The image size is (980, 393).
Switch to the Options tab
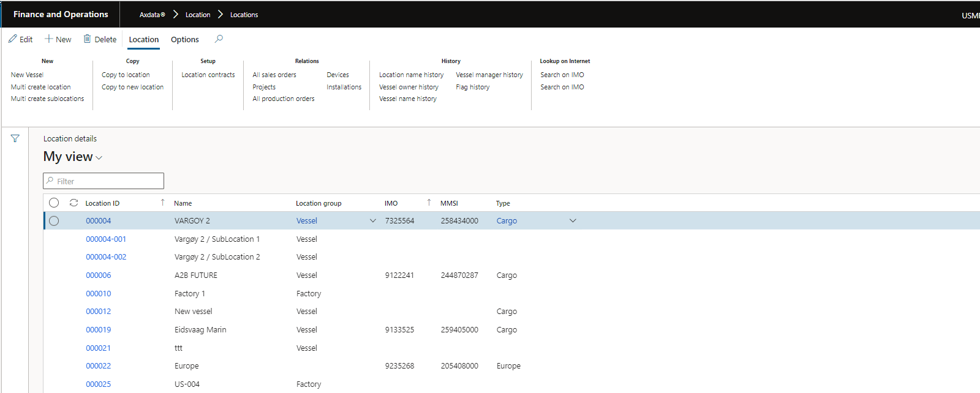click(185, 39)
